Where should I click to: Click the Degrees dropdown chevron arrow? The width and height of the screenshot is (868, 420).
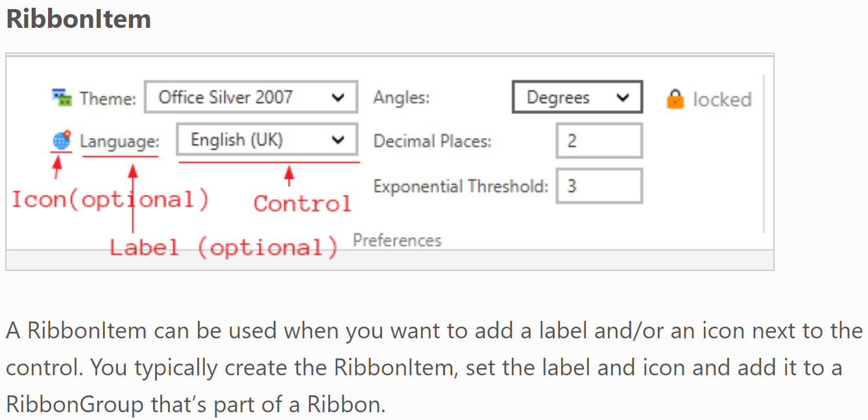pyautogui.click(x=623, y=98)
